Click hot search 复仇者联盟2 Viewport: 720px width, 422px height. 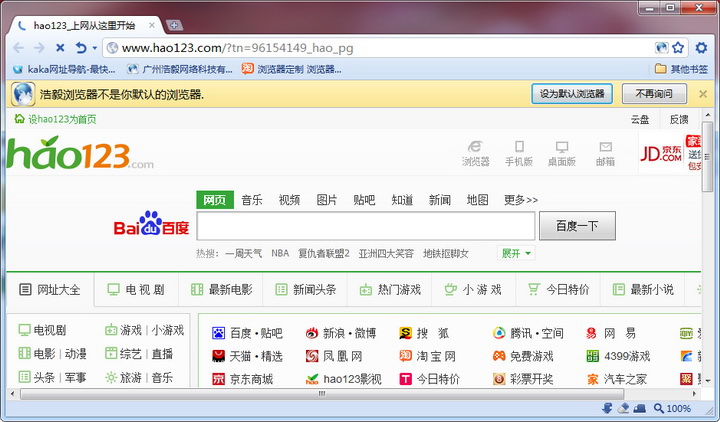(x=324, y=253)
